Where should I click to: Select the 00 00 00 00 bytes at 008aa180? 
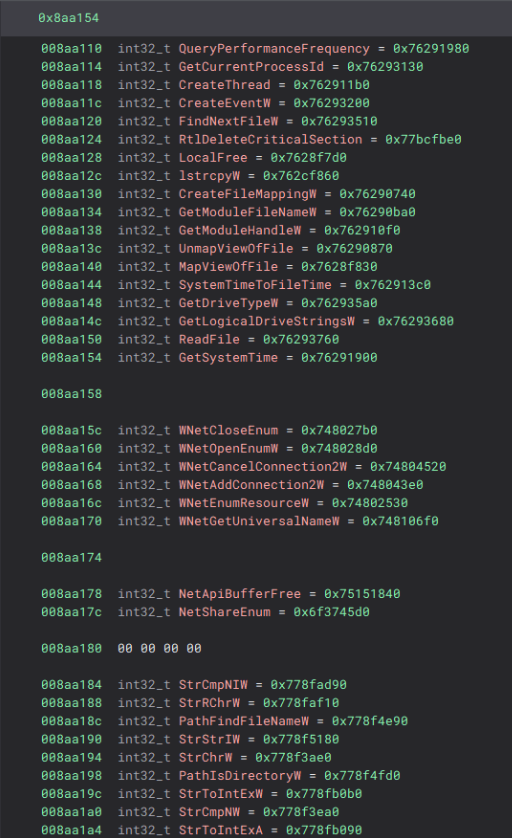[160, 648]
